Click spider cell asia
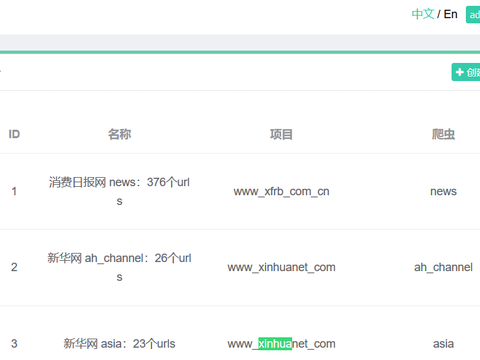The height and width of the screenshot is (360, 480). click(x=443, y=344)
